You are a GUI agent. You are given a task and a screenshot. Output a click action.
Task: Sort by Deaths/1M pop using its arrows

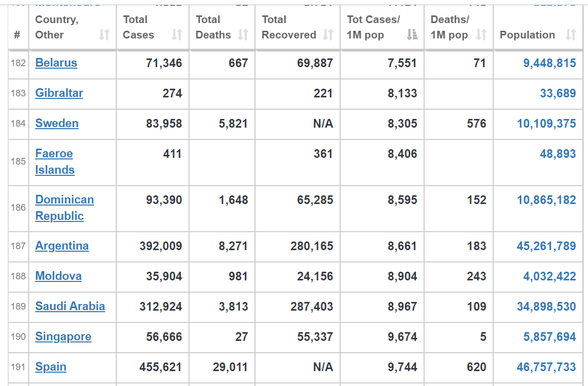(x=481, y=35)
